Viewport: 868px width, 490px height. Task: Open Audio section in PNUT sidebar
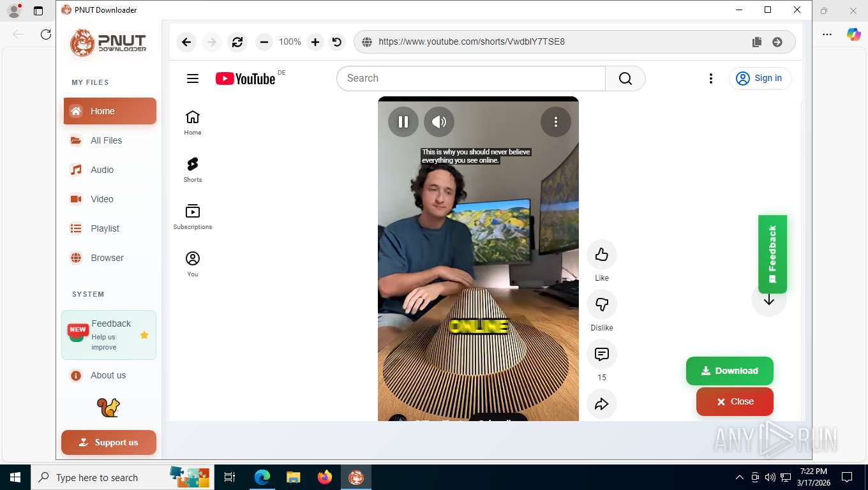(x=110, y=170)
